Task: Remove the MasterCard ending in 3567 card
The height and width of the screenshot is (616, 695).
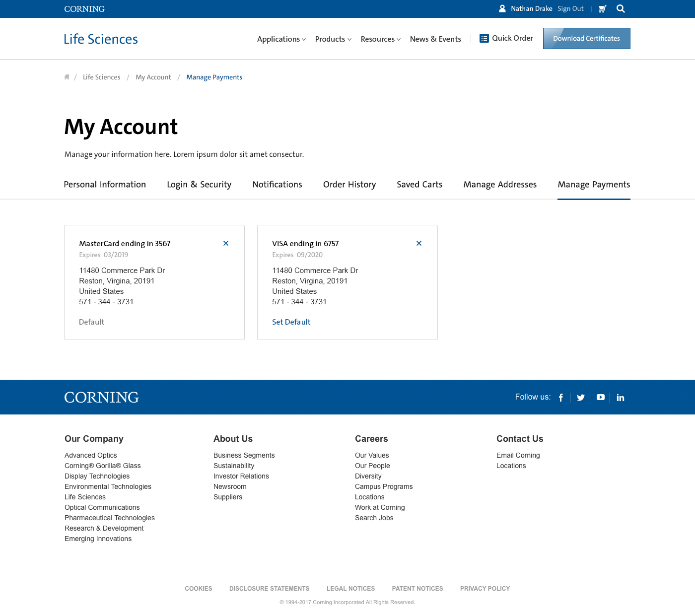Action: click(x=226, y=243)
